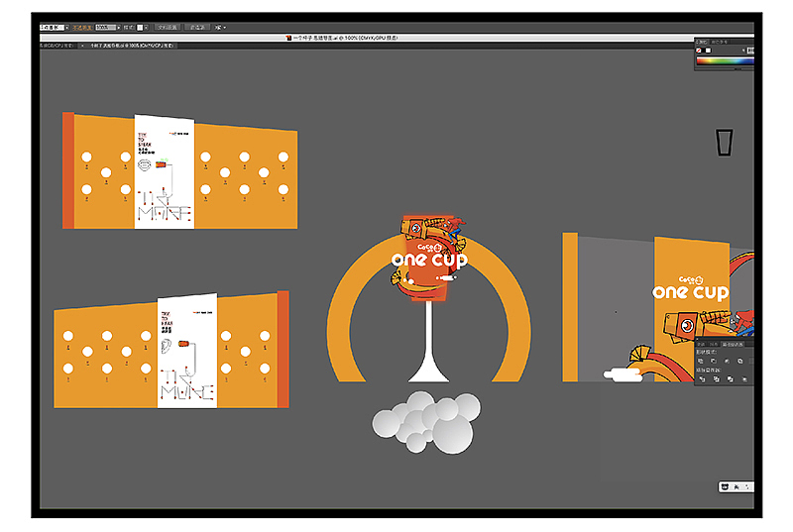Click the 首选项 preferences button

click(197, 28)
